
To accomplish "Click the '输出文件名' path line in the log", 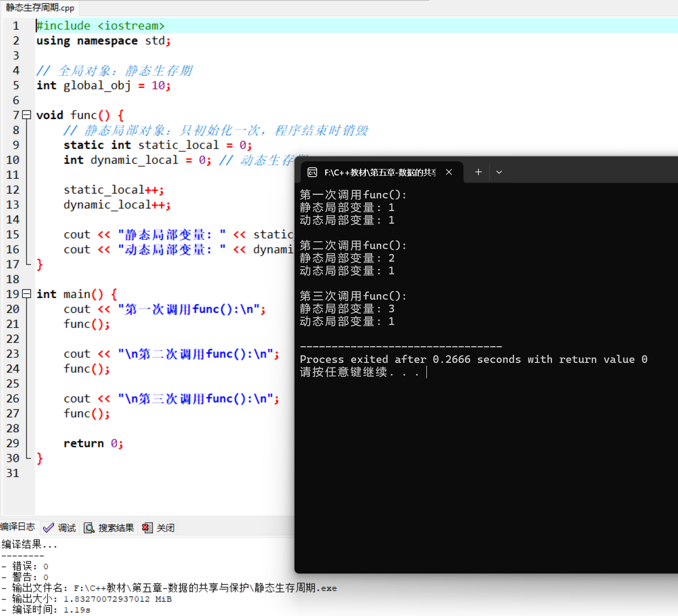I will [x=169, y=588].
